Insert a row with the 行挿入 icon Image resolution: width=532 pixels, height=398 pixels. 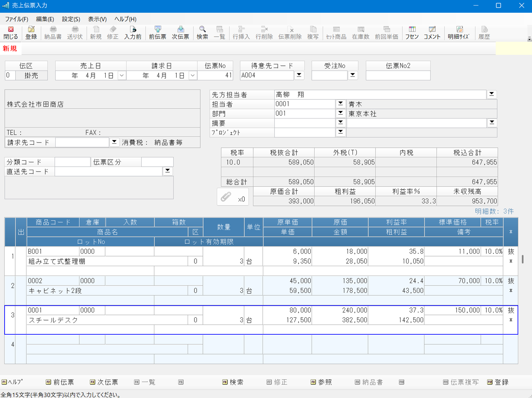pos(241,33)
